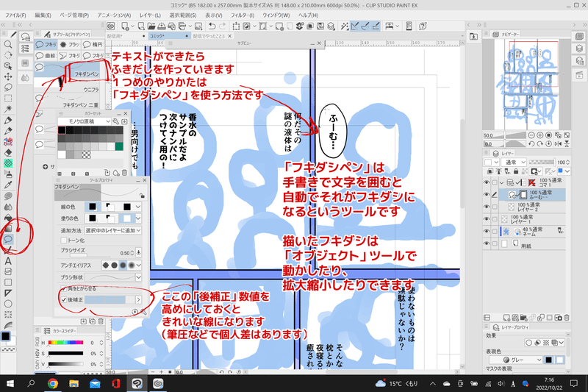This screenshot has width=588, height=392.
Task: Toggle lock box on ネーム layer row
Action: [495, 231]
